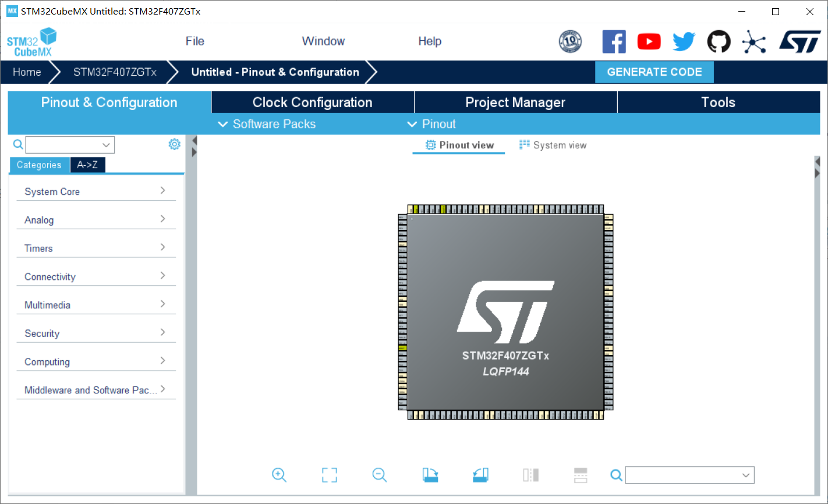Click the STM32F407ZGTx breadcrumb
Screen dimensions: 828x504
tap(115, 72)
